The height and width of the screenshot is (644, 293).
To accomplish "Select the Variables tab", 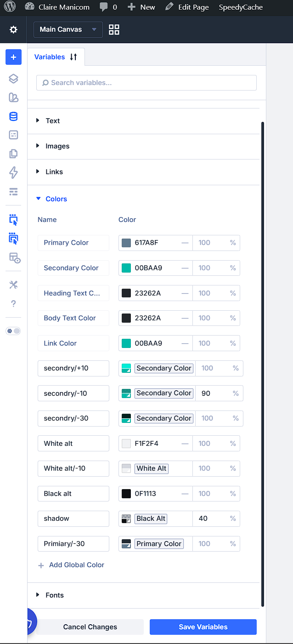I will tap(56, 57).
